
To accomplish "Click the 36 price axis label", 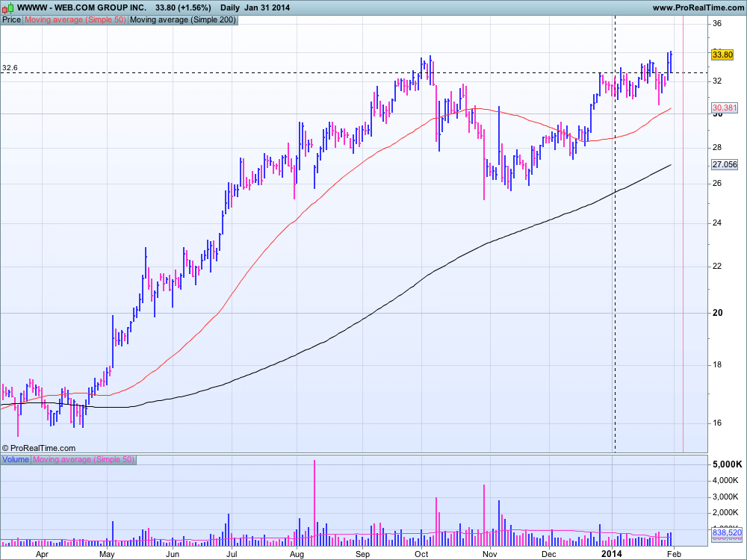I will (x=717, y=23).
